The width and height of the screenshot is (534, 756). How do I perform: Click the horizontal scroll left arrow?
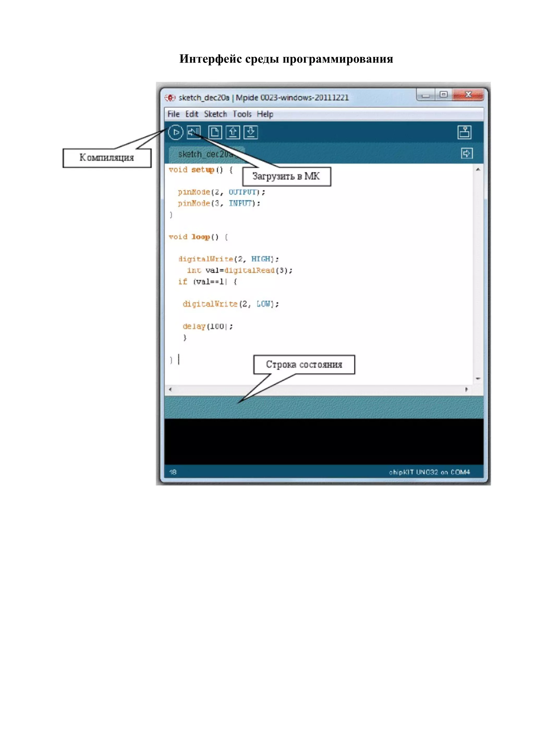170,389
